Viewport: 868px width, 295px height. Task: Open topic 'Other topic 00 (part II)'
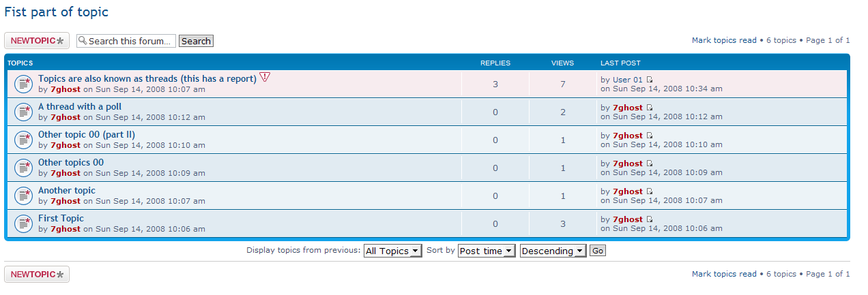click(87, 134)
